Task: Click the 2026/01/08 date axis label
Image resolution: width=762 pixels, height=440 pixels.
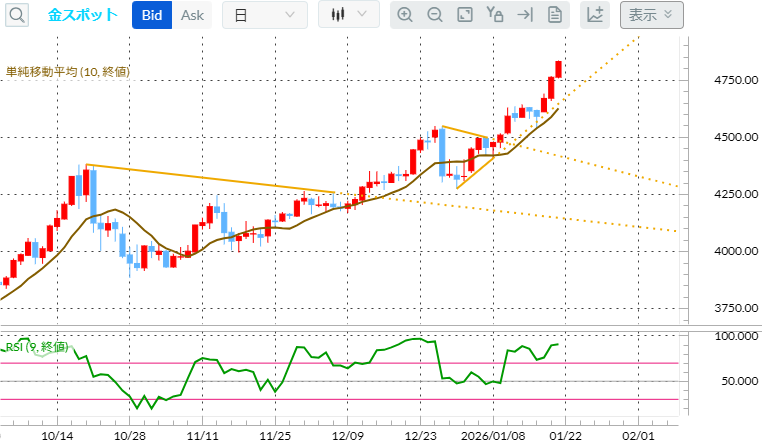Action: click(493, 435)
